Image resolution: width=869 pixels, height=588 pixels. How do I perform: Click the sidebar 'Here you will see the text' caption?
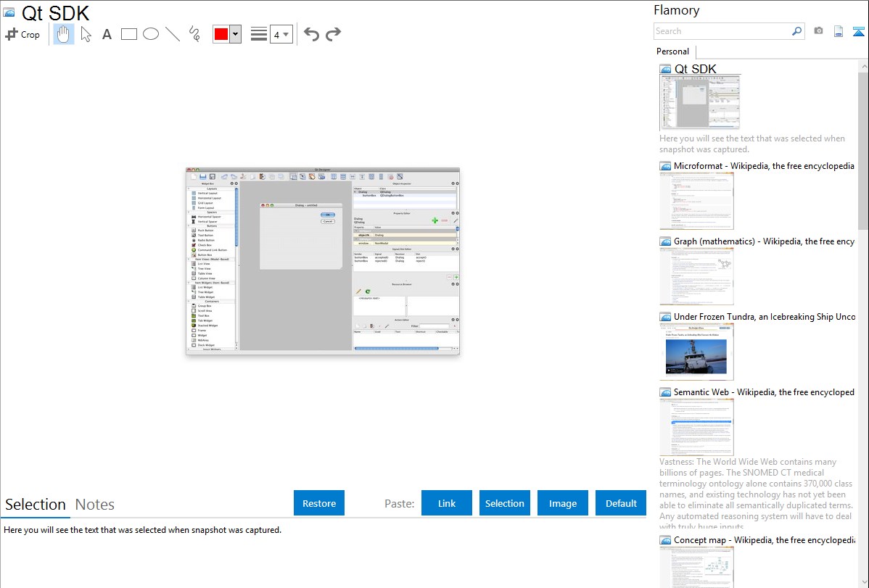pos(752,144)
